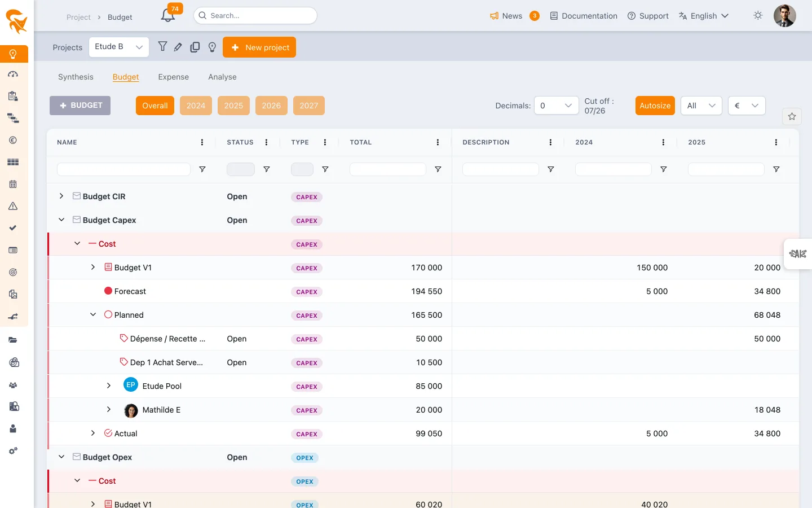This screenshot has width=812, height=508.
Task: Open the Documentation link
Action: click(x=584, y=16)
